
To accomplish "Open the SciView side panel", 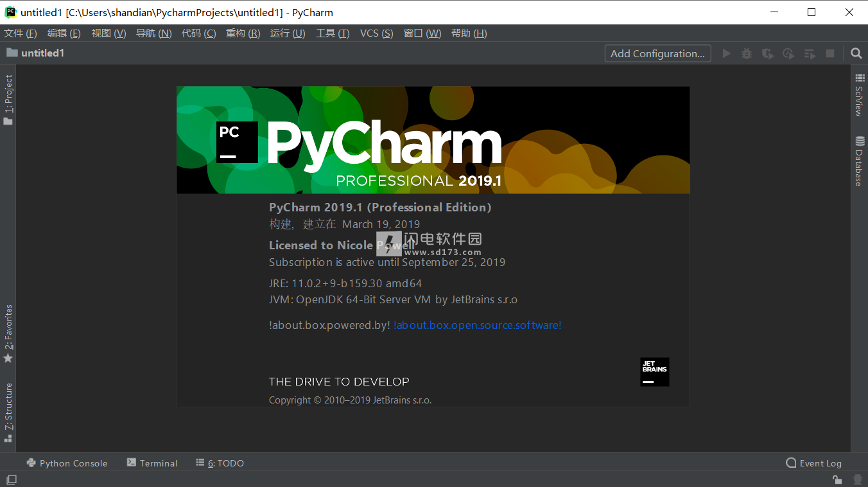I will tap(859, 95).
